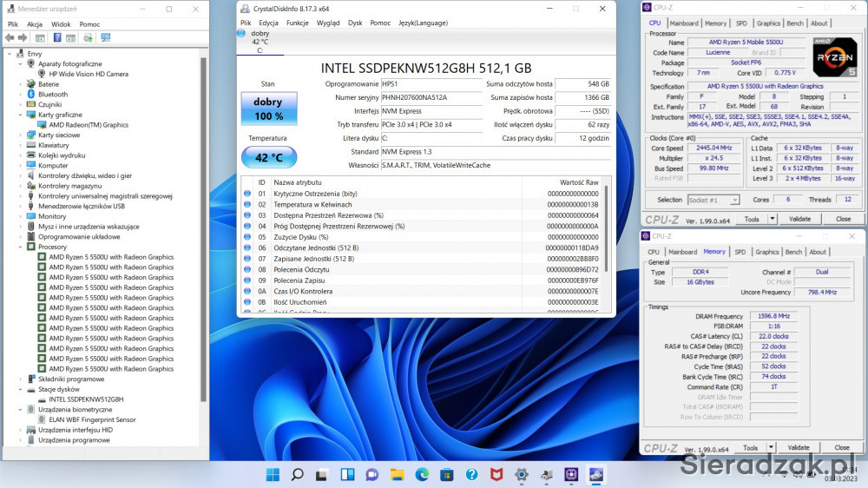
Task: Open the Tools dropdown arrow in upper CPU-Z
Action: pyautogui.click(x=773, y=220)
